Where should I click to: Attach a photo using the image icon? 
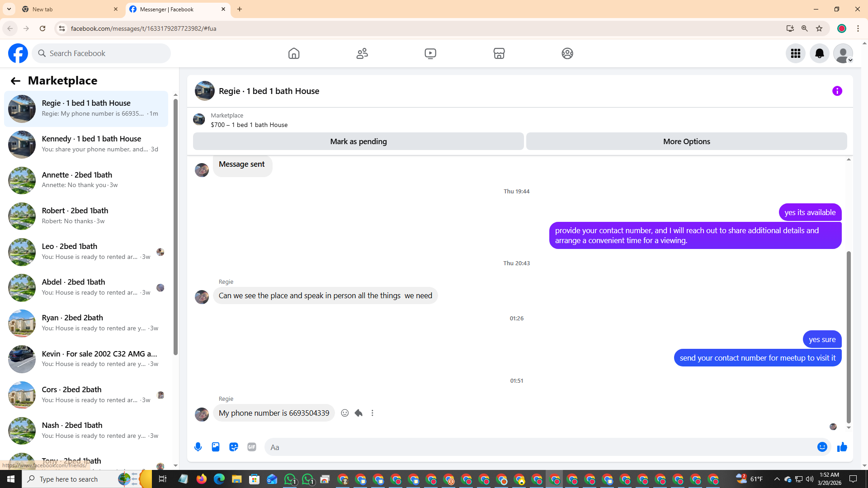point(216,447)
